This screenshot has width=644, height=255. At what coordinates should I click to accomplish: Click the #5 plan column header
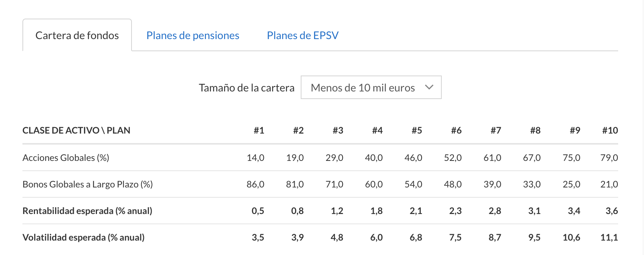[x=417, y=131]
